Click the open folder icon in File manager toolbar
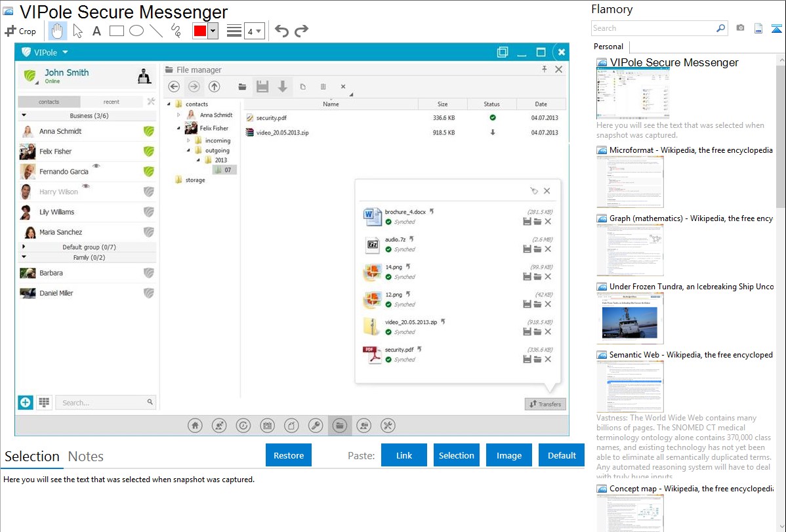This screenshot has width=786, height=532. (242, 87)
